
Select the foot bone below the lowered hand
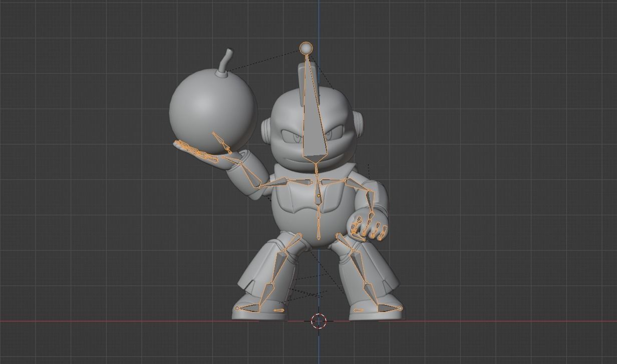pos(389,308)
